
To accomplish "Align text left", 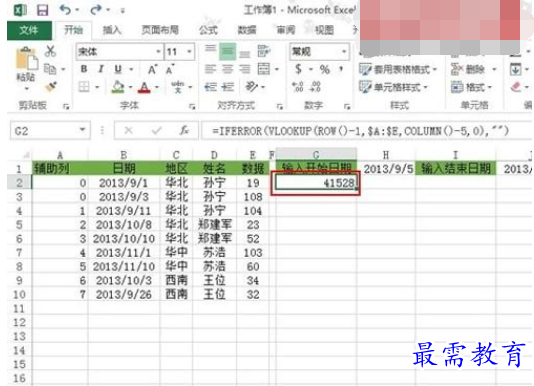I will (210, 69).
